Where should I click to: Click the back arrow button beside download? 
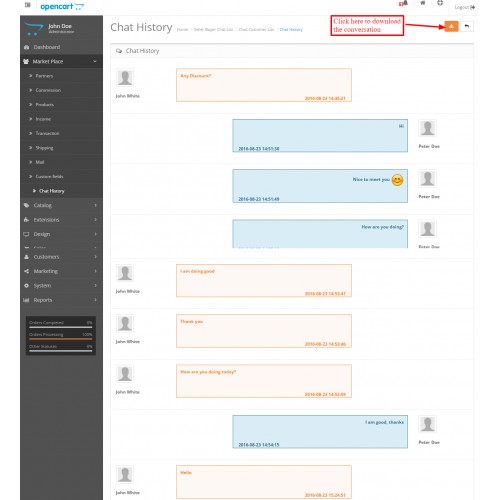click(x=467, y=26)
